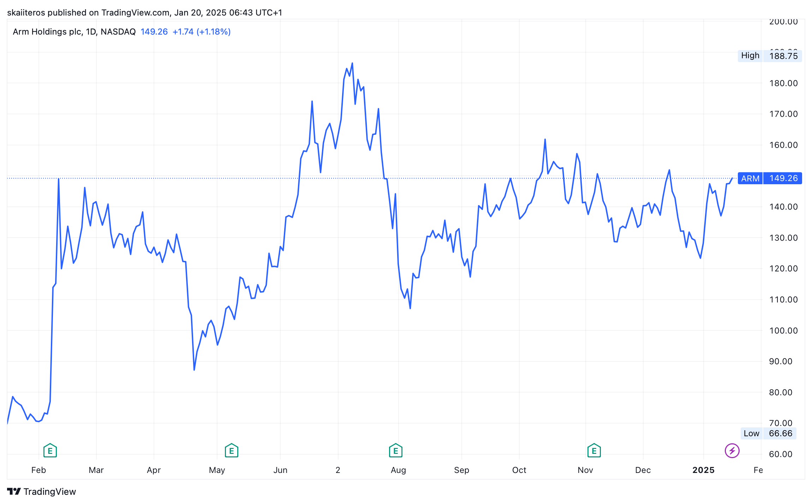Click the Mar label on the time axis
This screenshot has height=504, width=812.
(96, 470)
